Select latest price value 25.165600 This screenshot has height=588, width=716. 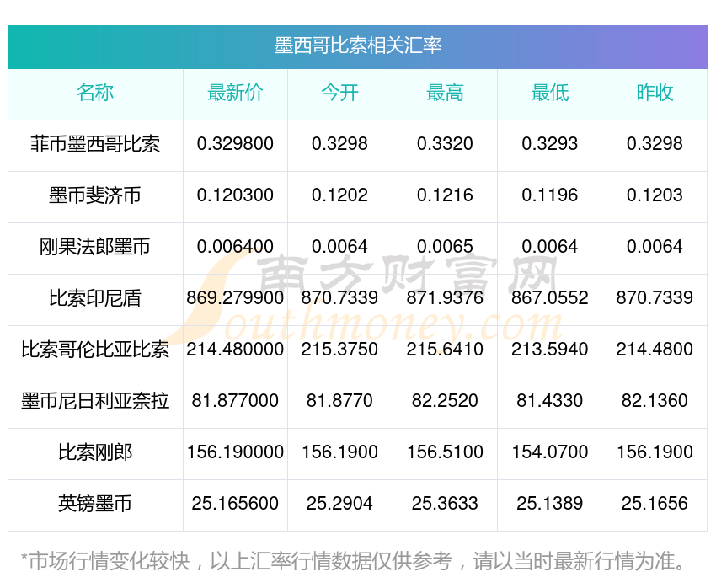point(235,504)
